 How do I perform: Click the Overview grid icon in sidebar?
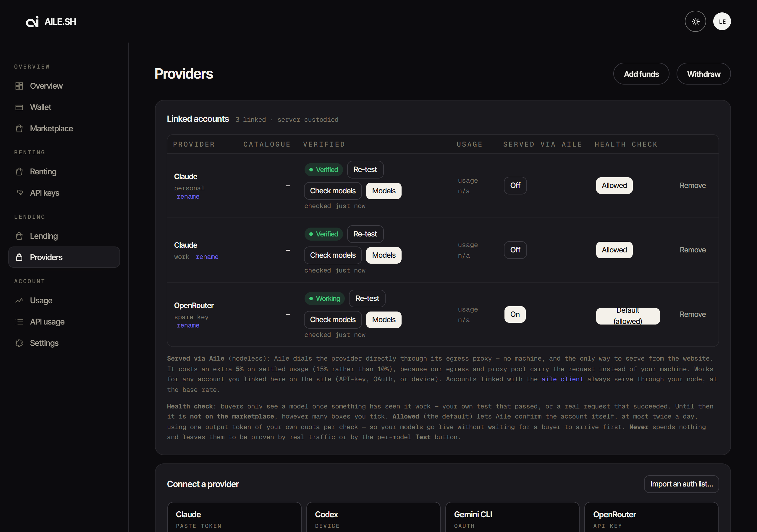[19, 86]
